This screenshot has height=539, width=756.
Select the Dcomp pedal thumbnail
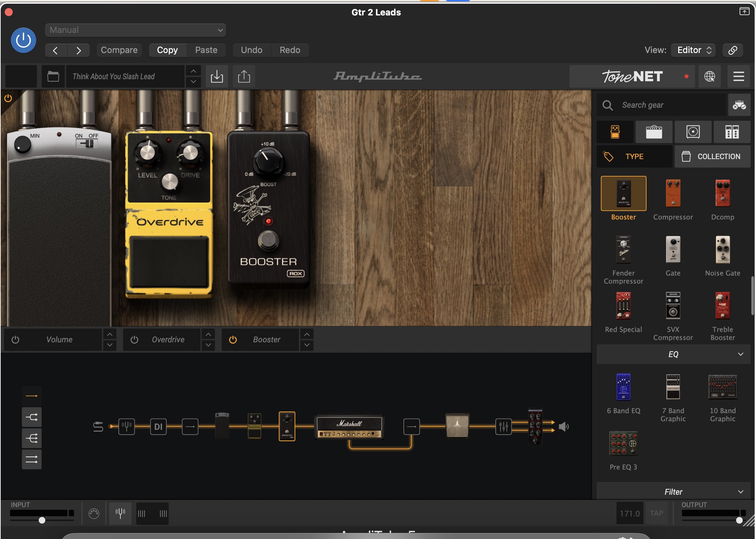point(723,194)
